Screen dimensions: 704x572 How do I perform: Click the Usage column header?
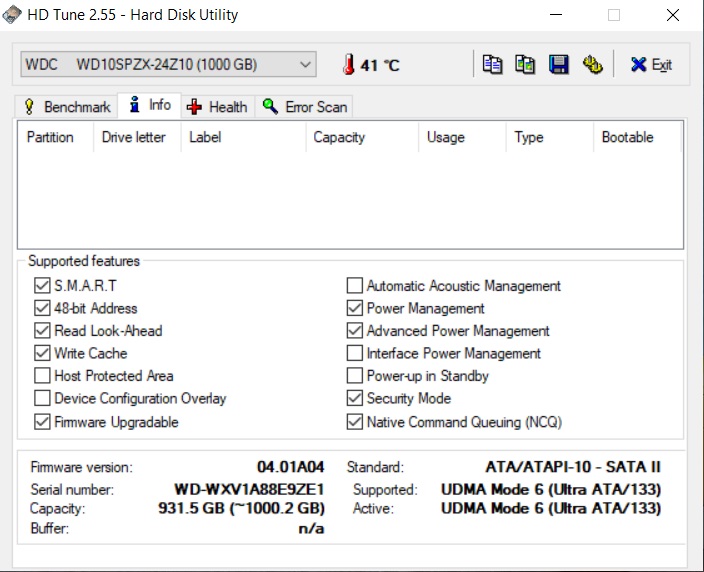[462, 137]
